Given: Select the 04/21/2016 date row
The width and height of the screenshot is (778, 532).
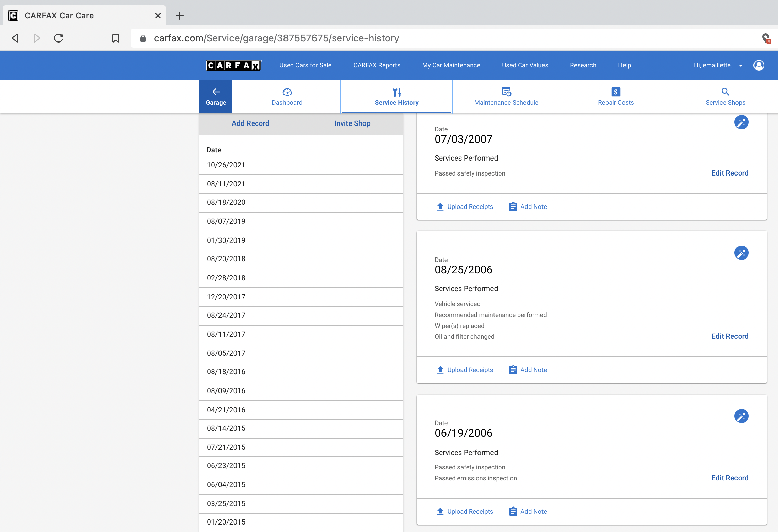Looking at the screenshot, I should (x=301, y=410).
